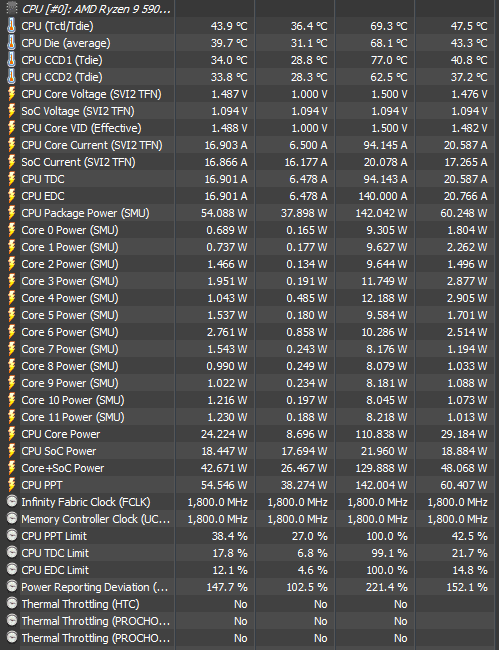Select the CPU Die (average) sensor label
Image resolution: width=499 pixels, height=650 pixels.
coord(66,43)
